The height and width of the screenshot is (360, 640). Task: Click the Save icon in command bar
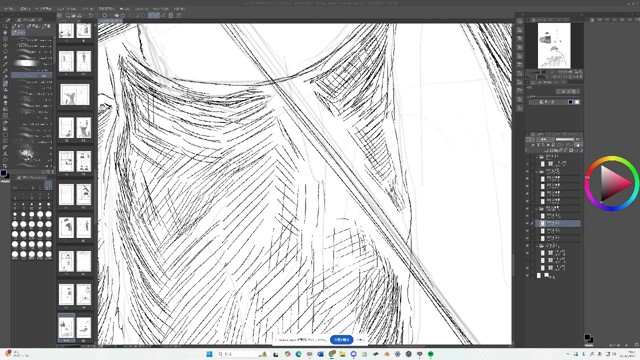80,16
